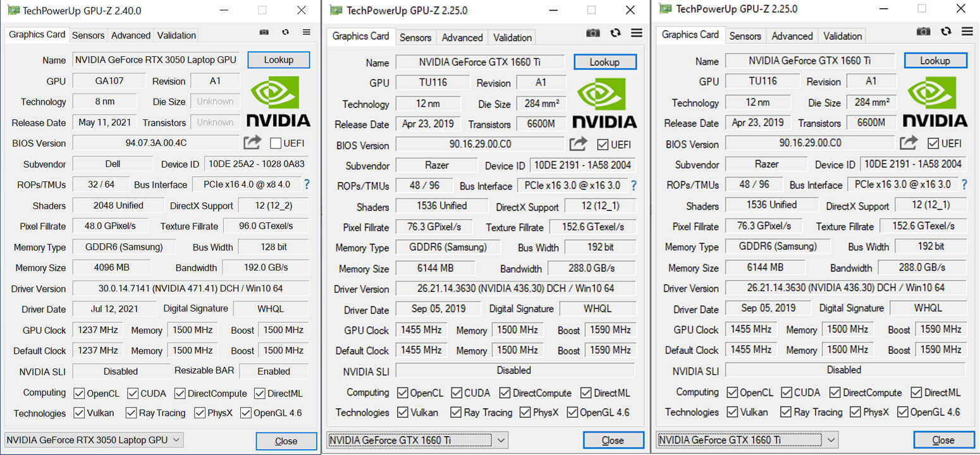Take a screenshot in the GPU-Z 2.40.0 window

[265, 32]
